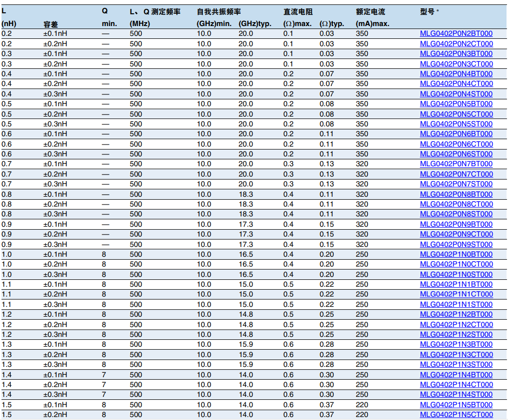The width and height of the screenshot is (508, 420).
Task: Follow the MLG0402P0N5BT000 link
Action: pyautogui.click(x=456, y=104)
